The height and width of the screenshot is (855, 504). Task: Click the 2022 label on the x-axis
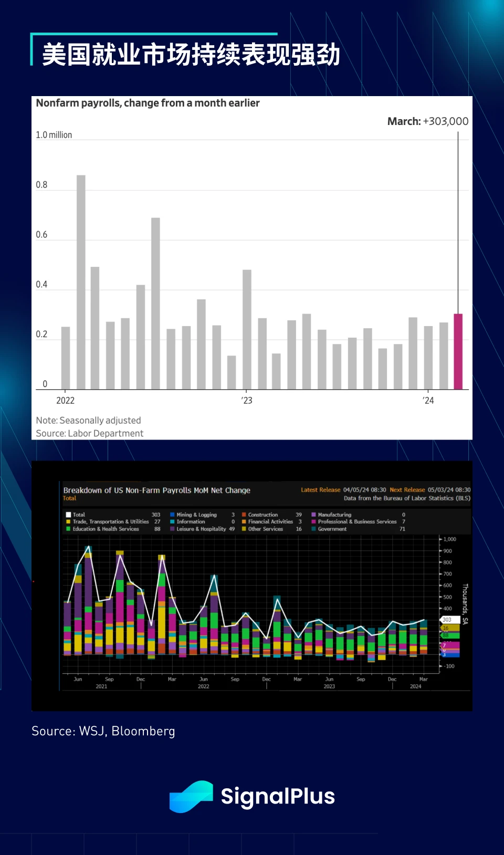(65, 400)
